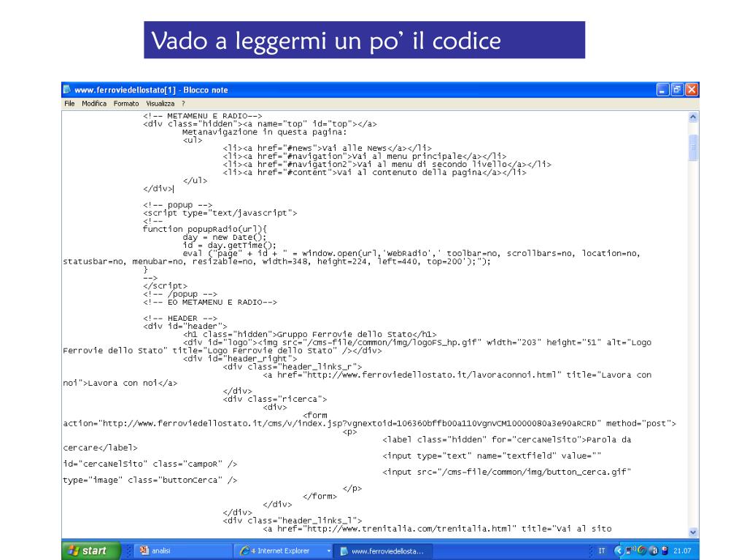747x560 pixels.
Task: Open the ? help menu
Action: point(183,104)
